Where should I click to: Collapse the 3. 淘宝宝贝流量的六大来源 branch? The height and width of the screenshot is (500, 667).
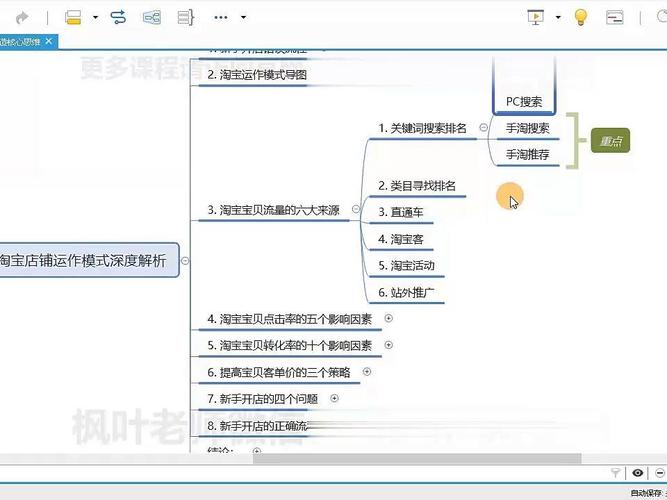click(x=356, y=209)
